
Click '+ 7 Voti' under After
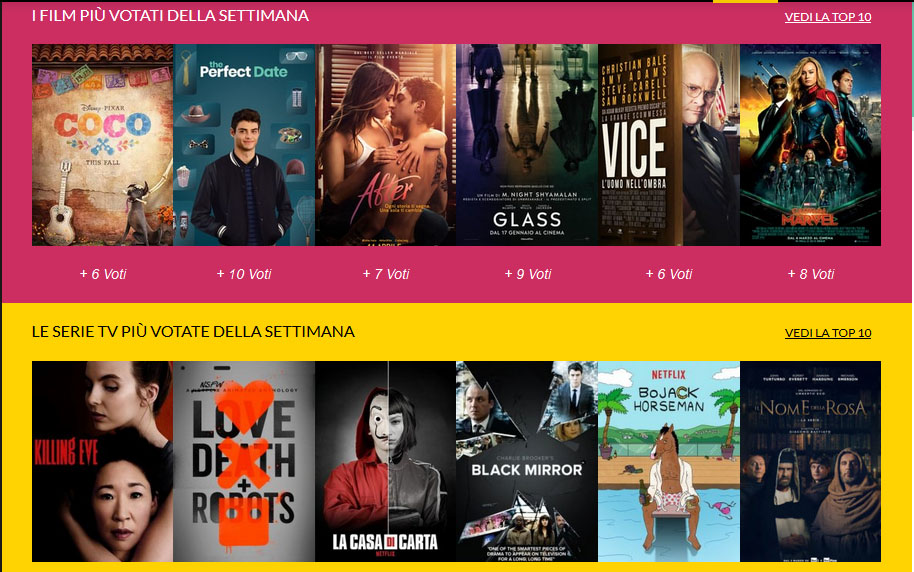(x=386, y=274)
